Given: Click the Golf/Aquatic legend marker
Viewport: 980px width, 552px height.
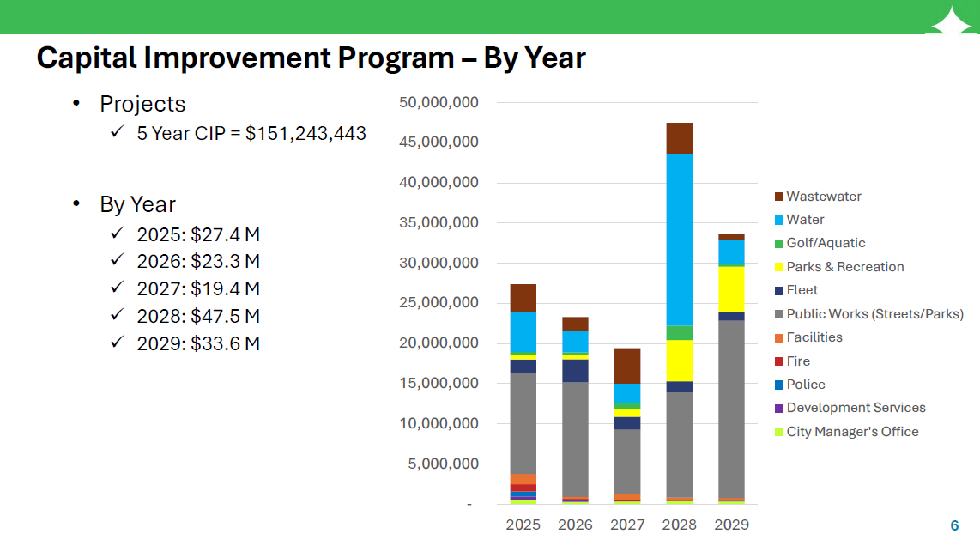Looking at the screenshot, I should pyautogui.click(x=779, y=244).
